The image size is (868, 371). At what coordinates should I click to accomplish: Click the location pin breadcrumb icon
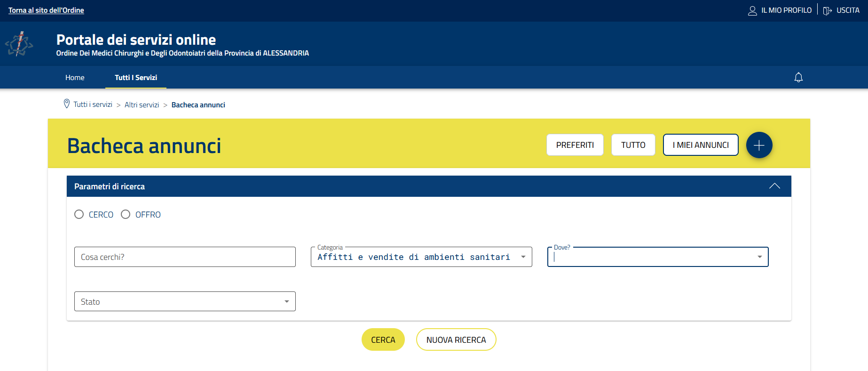pos(67,104)
